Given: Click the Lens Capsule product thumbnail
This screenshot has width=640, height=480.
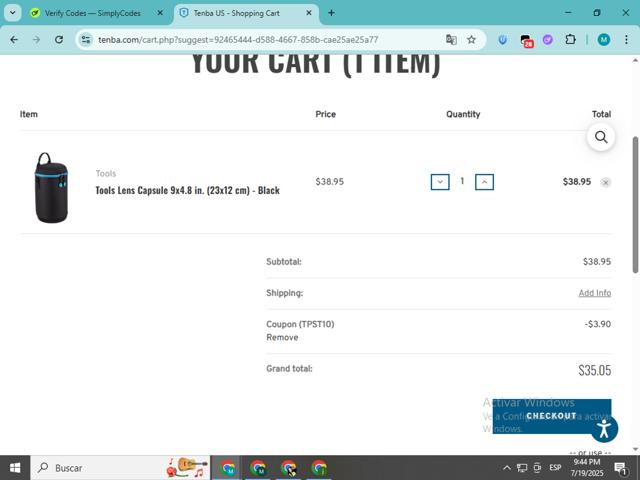Looking at the screenshot, I should point(51,188).
